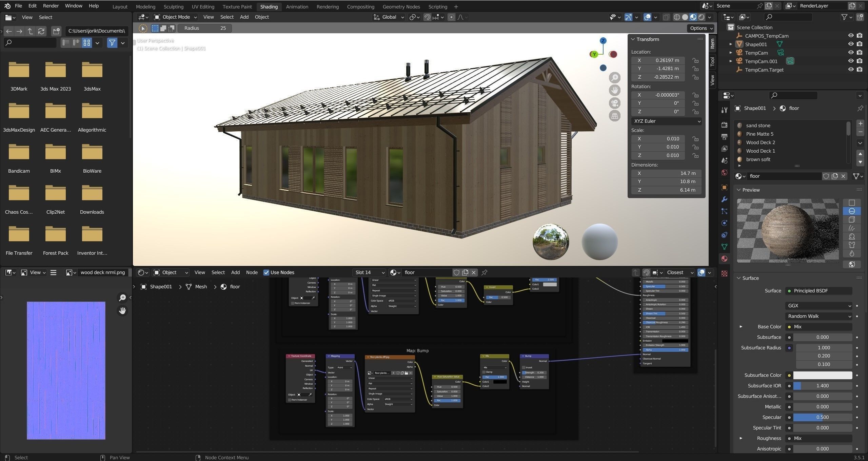Click Base Color Mix link button
The height and width of the screenshot is (461, 868).
[818, 327]
